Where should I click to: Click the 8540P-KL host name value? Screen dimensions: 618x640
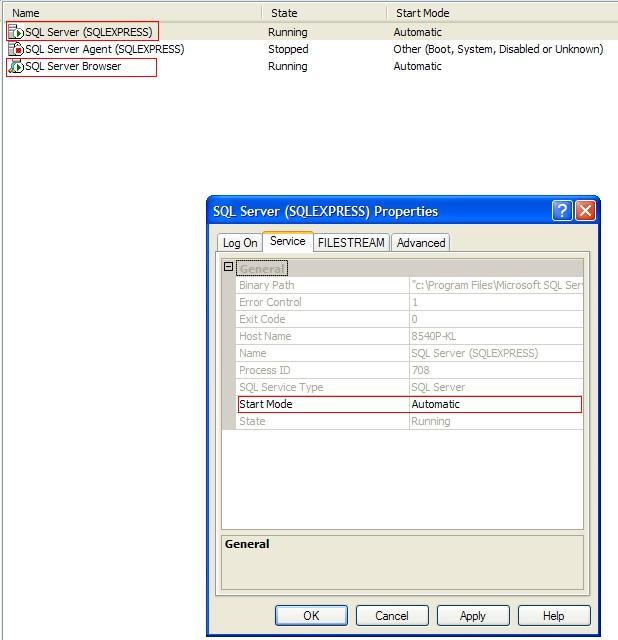tap(433, 336)
